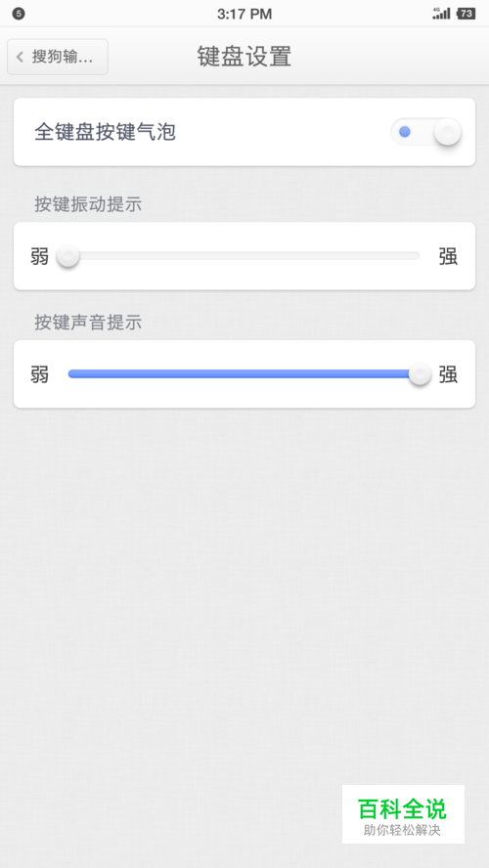The height and width of the screenshot is (868, 489).
Task: Tap the 3:17 PM clock in status bar
Action: (244, 14)
